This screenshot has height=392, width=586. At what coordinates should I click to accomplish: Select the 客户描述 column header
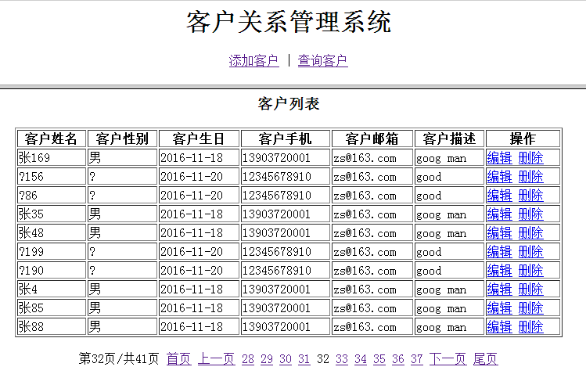[449, 138]
